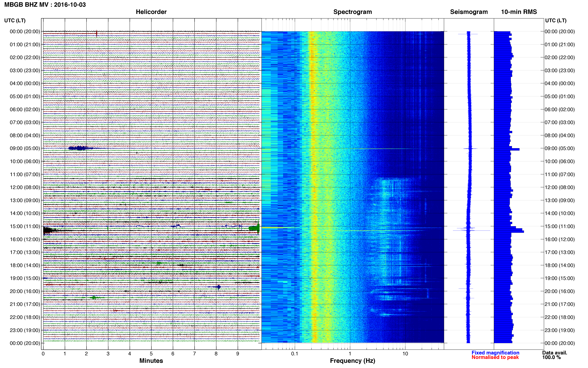The height and width of the screenshot is (368, 588).
Task: Click the '07:00 (03:00)' label on the left axis
Action: (25, 122)
